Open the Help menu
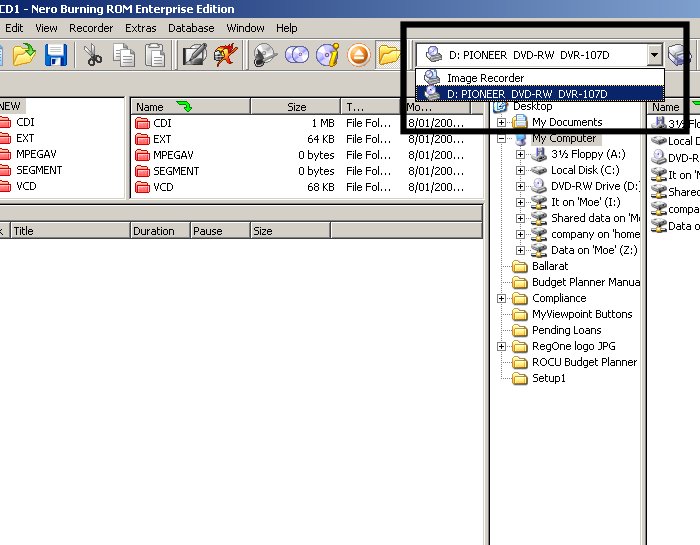The height and width of the screenshot is (545, 700). point(287,28)
